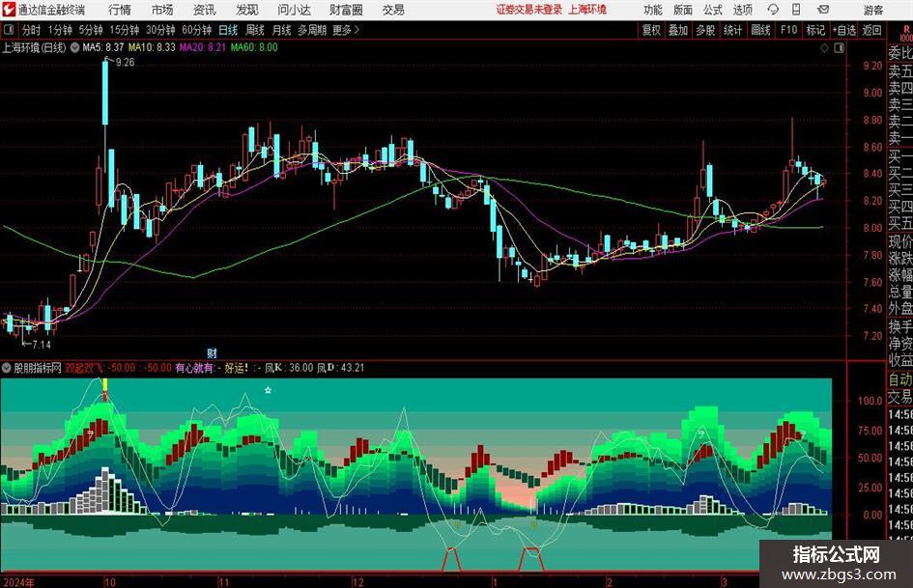Click the 凤D: 43.21 indicator value
The height and width of the screenshot is (588, 913).
point(341,368)
